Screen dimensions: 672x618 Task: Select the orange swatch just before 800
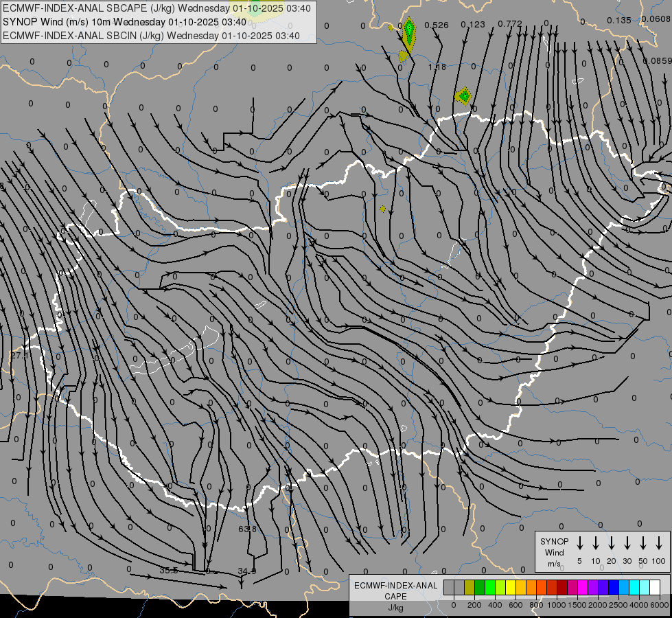pos(531,587)
